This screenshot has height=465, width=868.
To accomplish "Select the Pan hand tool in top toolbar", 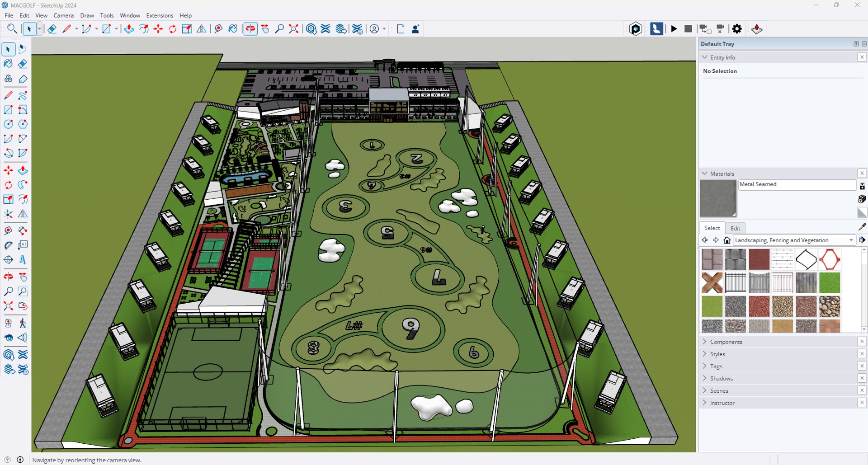I will coord(265,29).
